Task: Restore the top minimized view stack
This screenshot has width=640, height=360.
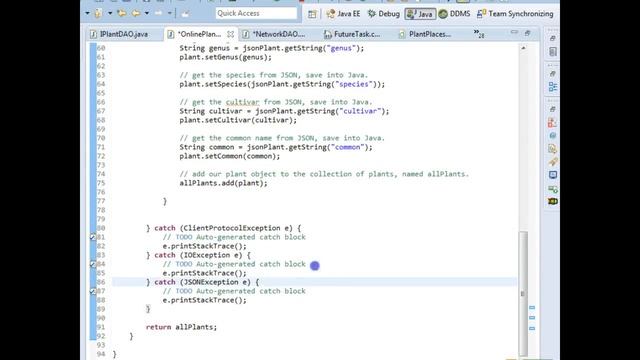Action: point(553,38)
